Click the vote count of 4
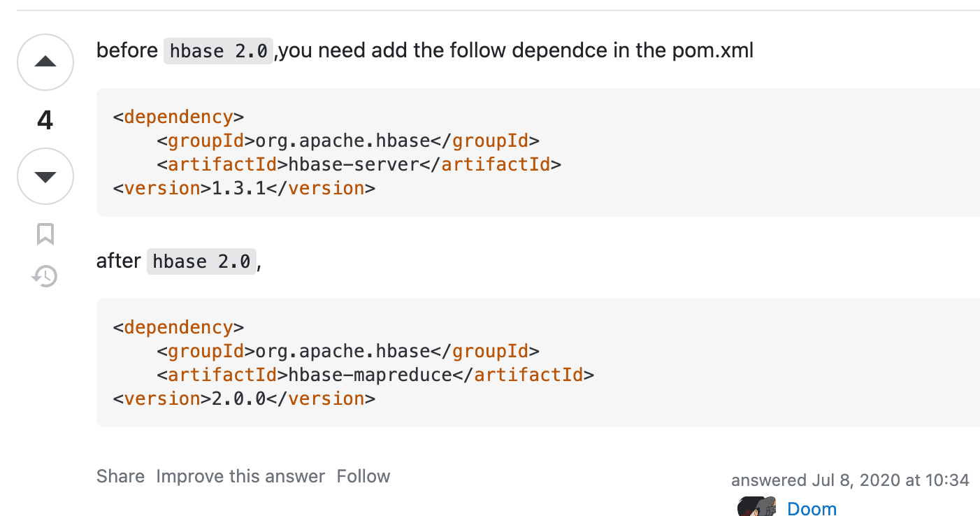Viewport: 980px width, 516px height. [x=45, y=120]
